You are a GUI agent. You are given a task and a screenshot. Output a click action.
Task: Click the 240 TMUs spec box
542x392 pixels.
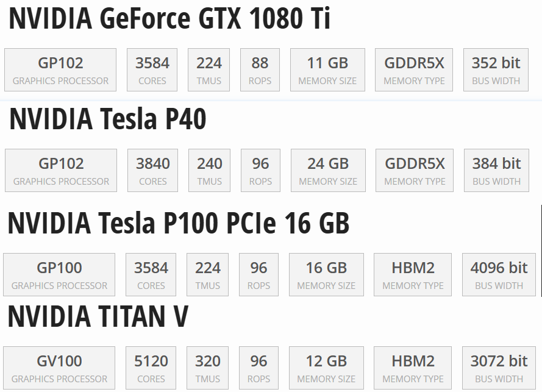tap(210, 171)
